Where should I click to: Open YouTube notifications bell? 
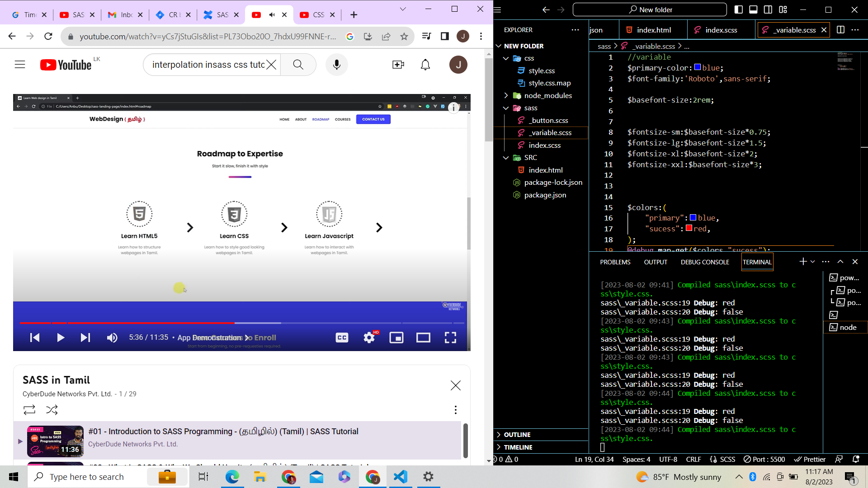425,65
